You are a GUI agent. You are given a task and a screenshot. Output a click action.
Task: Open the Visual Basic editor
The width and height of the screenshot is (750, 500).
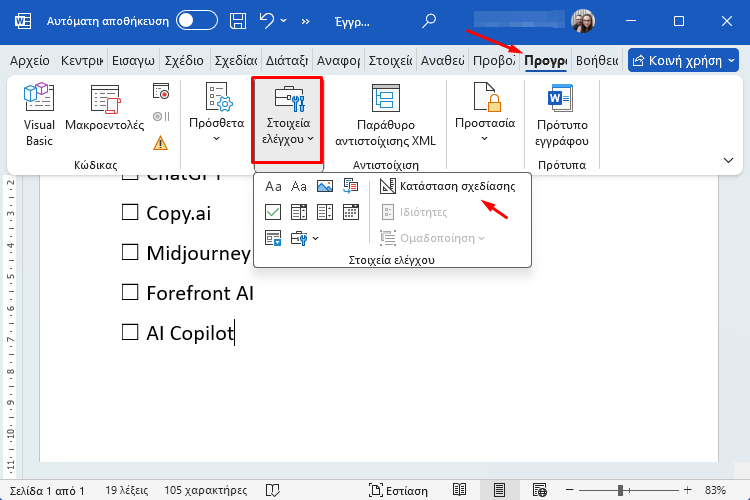39,115
